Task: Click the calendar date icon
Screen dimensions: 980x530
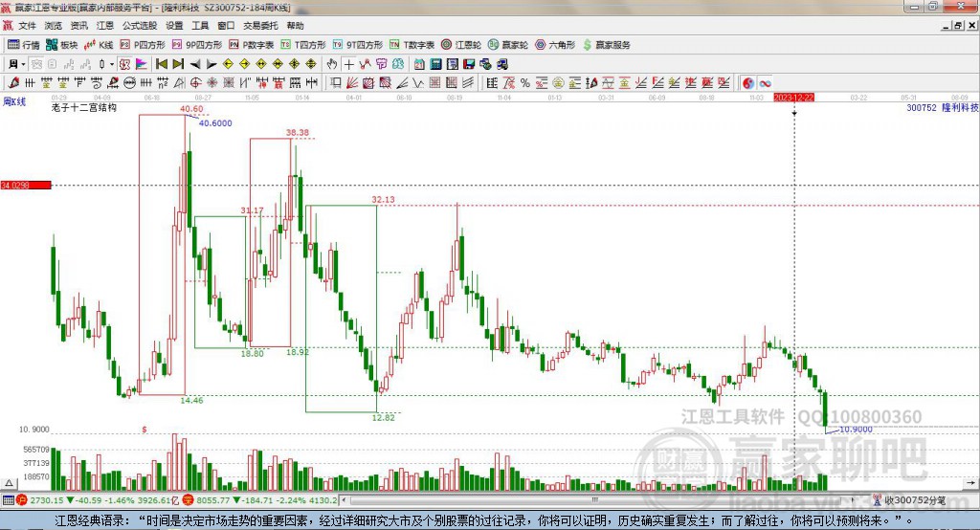Action: pyautogui.click(x=419, y=64)
